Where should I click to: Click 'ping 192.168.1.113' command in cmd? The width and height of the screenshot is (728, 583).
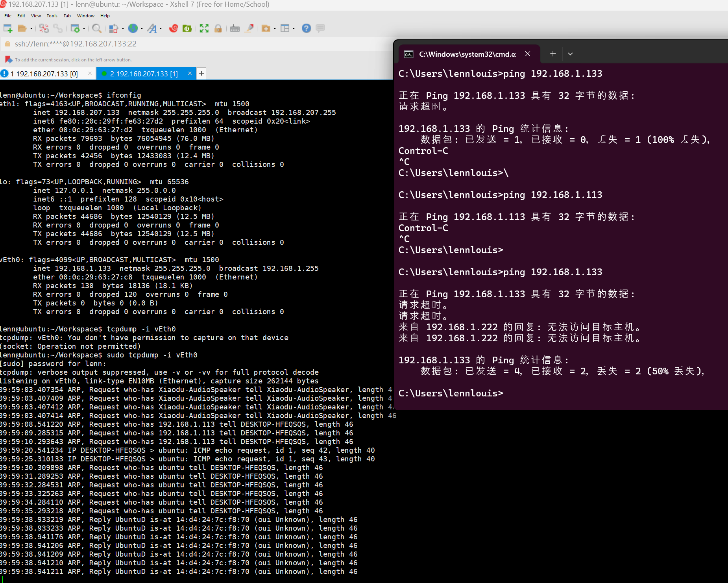(553, 195)
